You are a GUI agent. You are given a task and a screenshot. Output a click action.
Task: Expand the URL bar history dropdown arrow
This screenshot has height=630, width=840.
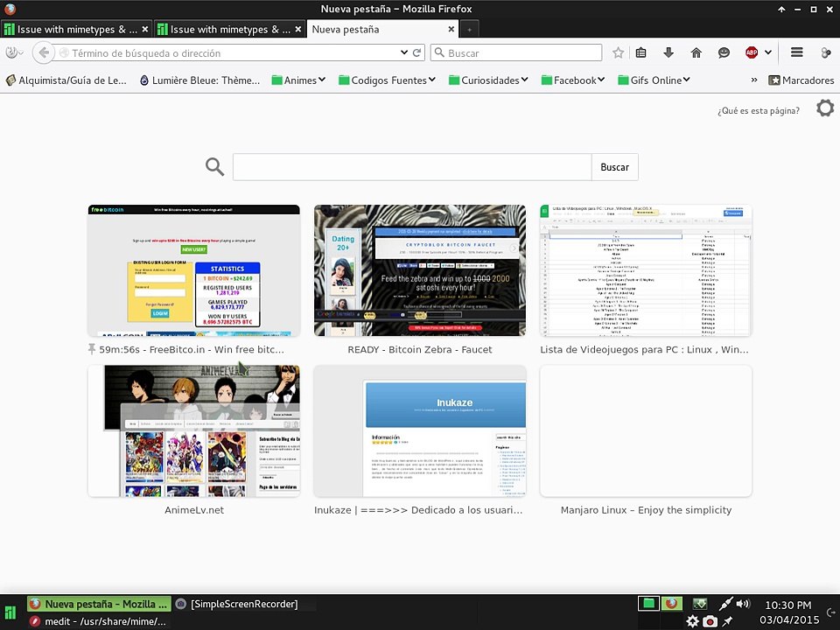[404, 52]
